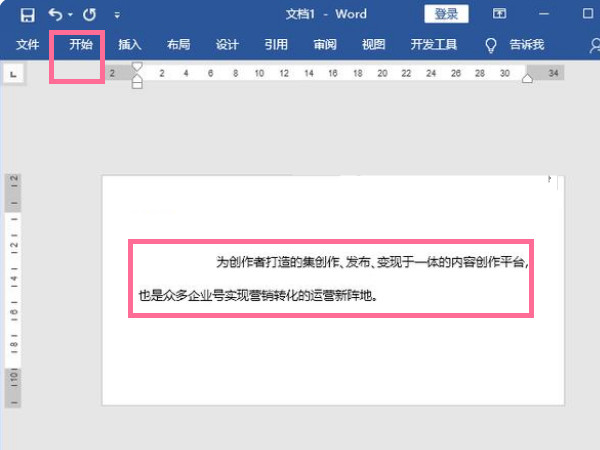Click the right indent marker on ruler

(x=527, y=78)
